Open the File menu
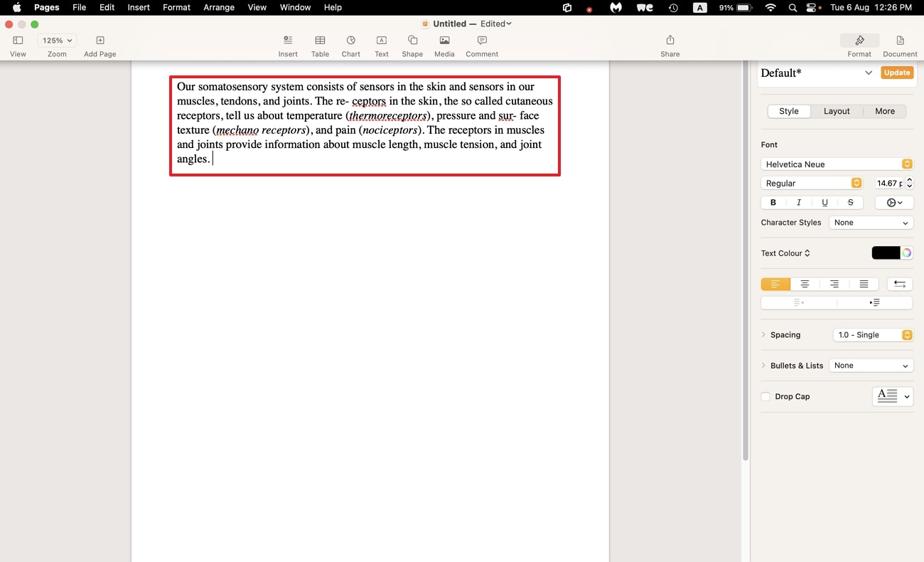Image resolution: width=924 pixels, height=562 pixels. [x=79, y=7]
